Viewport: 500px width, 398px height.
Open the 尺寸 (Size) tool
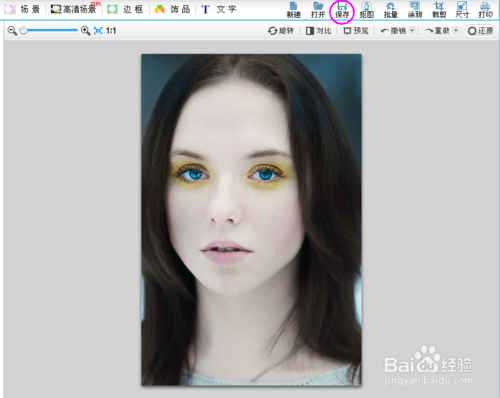point(462,10)
